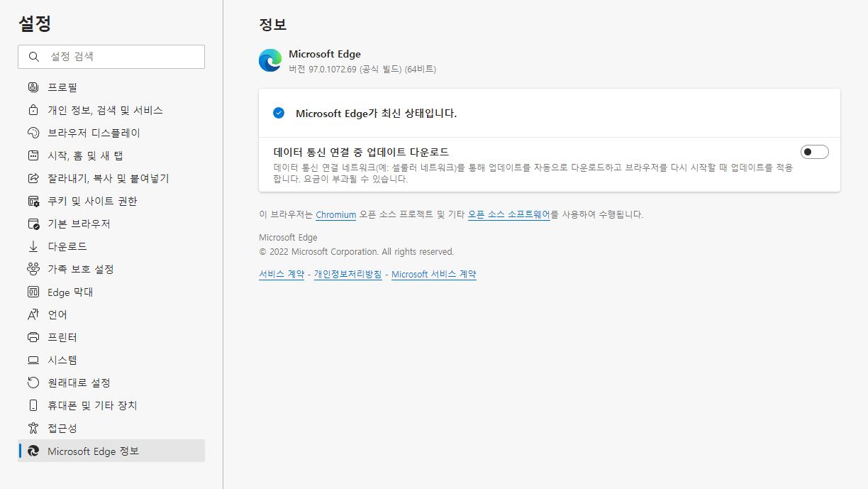Viewport: 868px width, 489px height.
Task: Click the 정보 page heading
Action: click(273, 24)
